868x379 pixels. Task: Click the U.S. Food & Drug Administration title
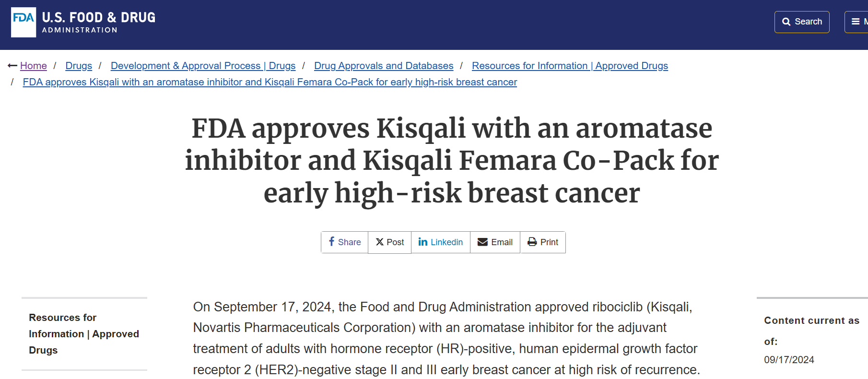click(99, 22)
